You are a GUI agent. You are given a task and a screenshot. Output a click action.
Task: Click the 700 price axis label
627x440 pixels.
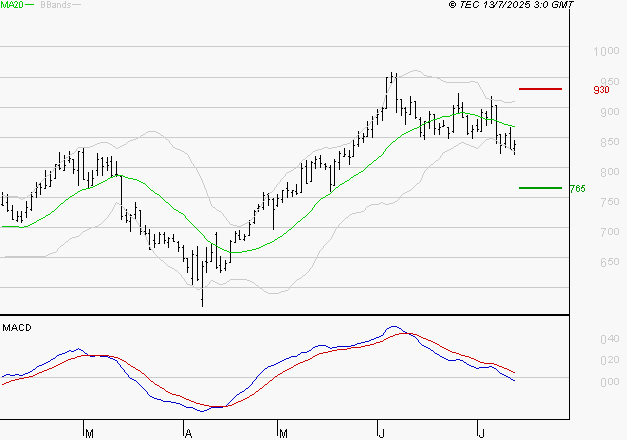(x=609, y=232)
